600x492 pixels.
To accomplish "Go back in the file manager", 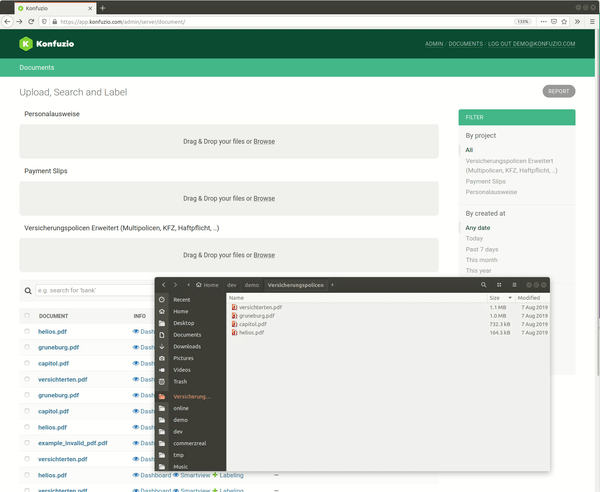I will click(x=163, y=285).
